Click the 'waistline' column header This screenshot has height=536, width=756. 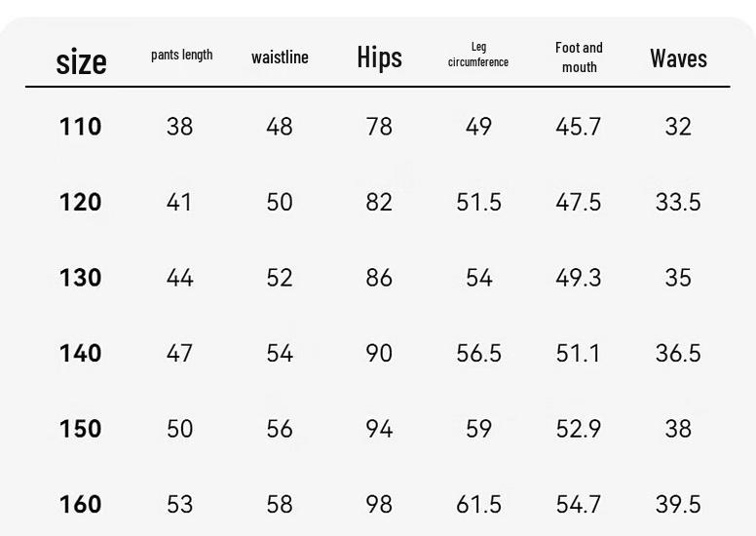pyautogui.click(x=280, y=57)
